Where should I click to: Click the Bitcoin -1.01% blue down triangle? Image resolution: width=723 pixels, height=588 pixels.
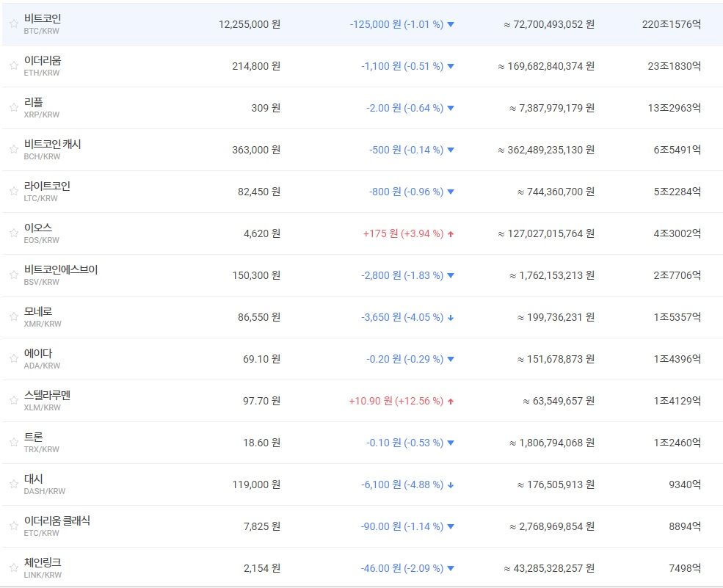pos(451,24)
